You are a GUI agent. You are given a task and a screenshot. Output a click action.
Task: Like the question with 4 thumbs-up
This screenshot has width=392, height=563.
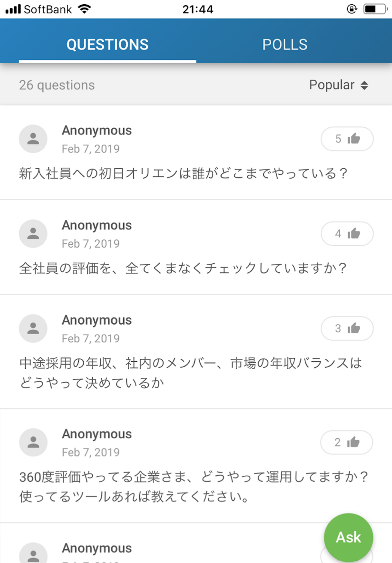[x=347, y=234]
